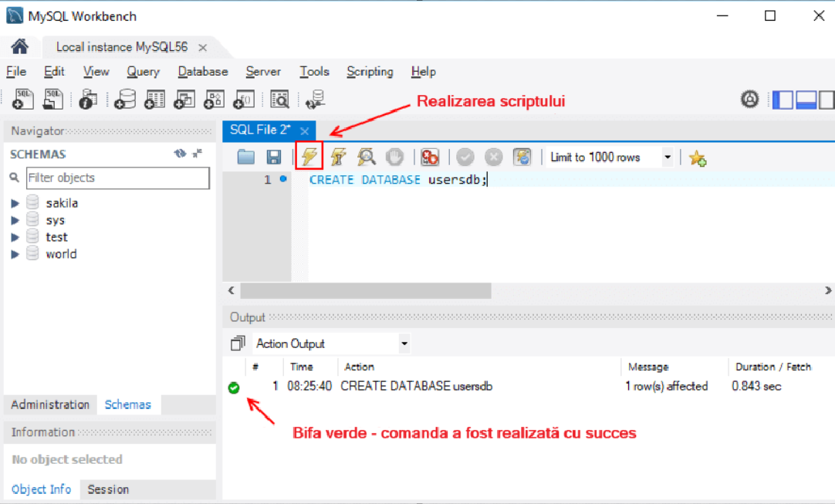
Task: Close the Local instance MySQL56 tab
Action: pyautogui.click(x=202, y=47)
